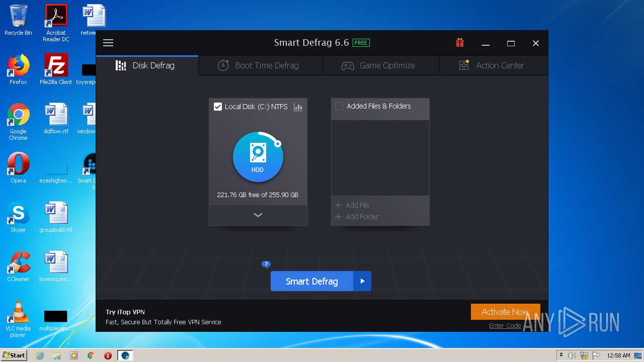Viewport: 644px width, 362px height.
Task: Open Smart Defrag mode dropdown arrow
Action: point(362,281)
